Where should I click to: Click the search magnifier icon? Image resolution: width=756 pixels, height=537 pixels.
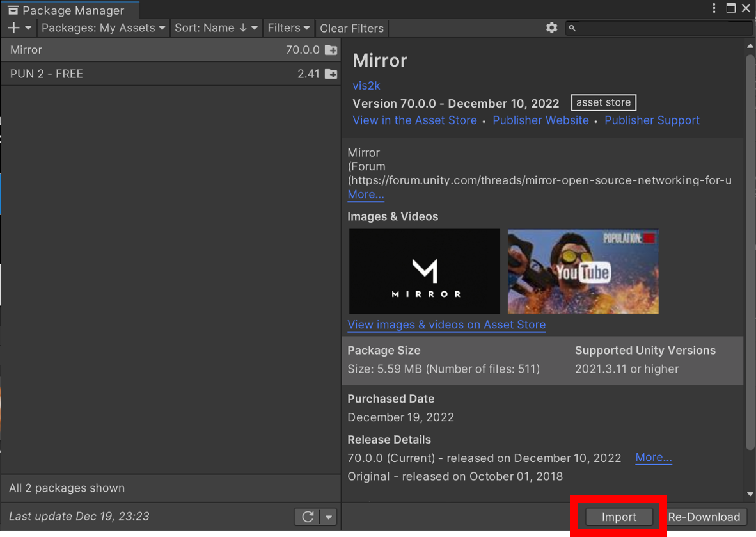click(x=572, y=28)
